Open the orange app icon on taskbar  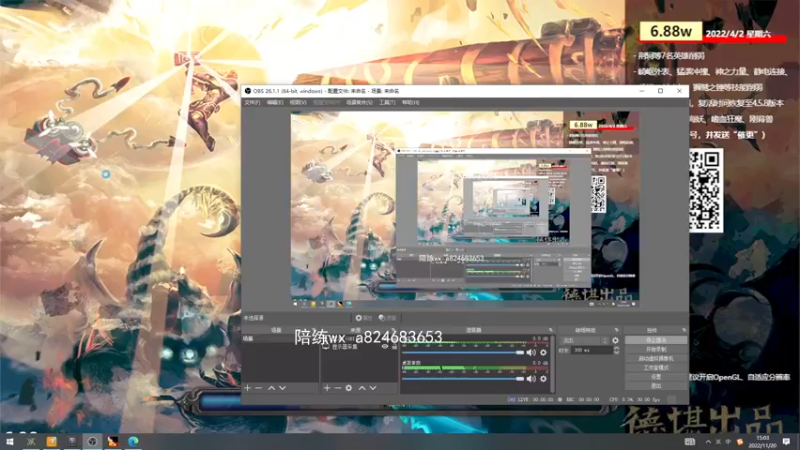point(52,441)
